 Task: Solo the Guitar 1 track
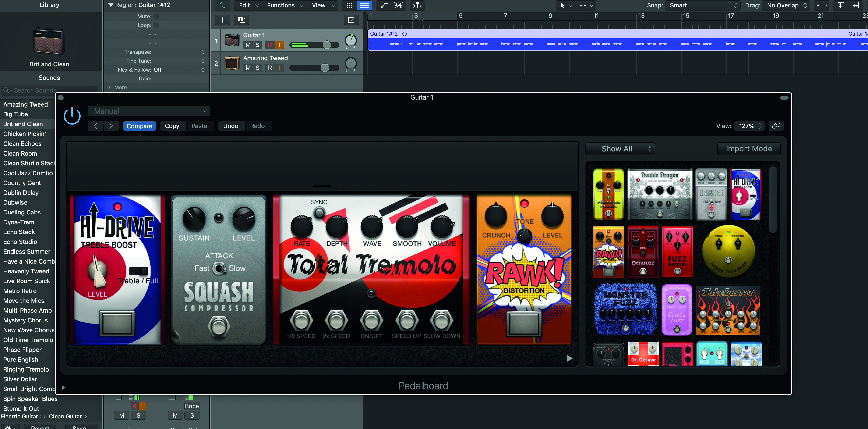(x=258, y=45)
